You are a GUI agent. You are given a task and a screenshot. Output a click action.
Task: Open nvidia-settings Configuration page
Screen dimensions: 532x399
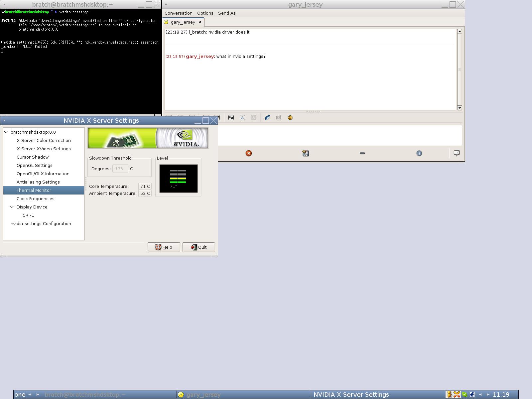pyautogui.click(x=41, y=223)
